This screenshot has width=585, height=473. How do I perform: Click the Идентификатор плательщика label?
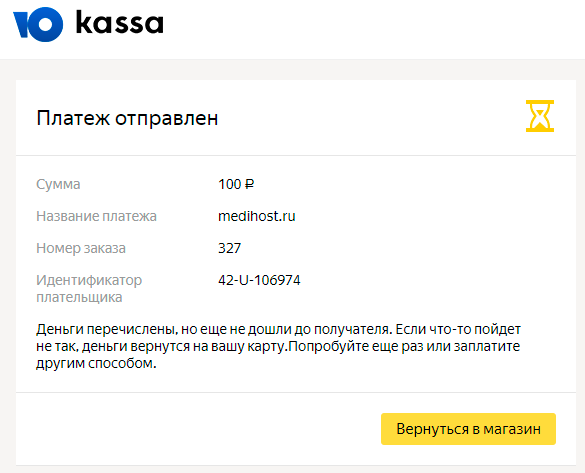pyautogui.click(x=89, y=289)
